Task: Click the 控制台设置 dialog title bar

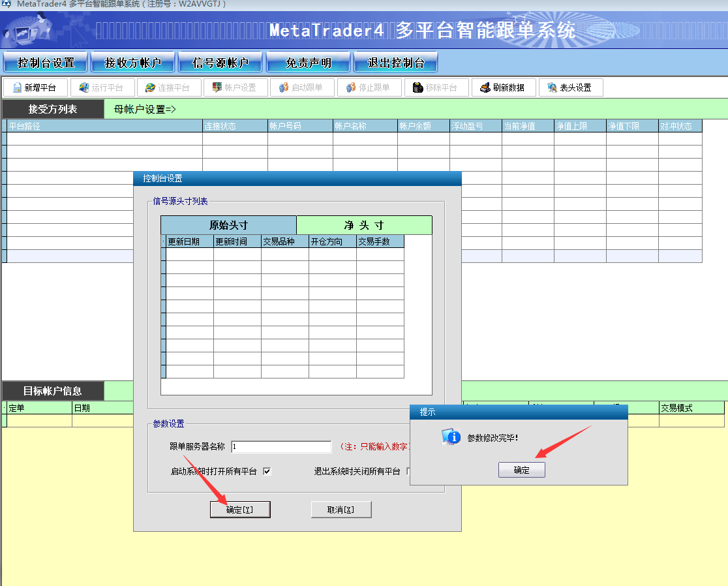Action: point(297,178)
